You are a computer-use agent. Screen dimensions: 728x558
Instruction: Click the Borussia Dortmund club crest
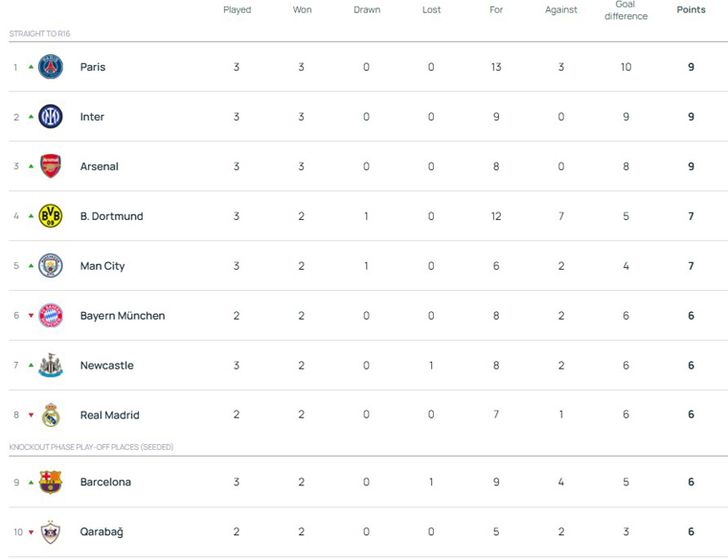tap(50, 216)
